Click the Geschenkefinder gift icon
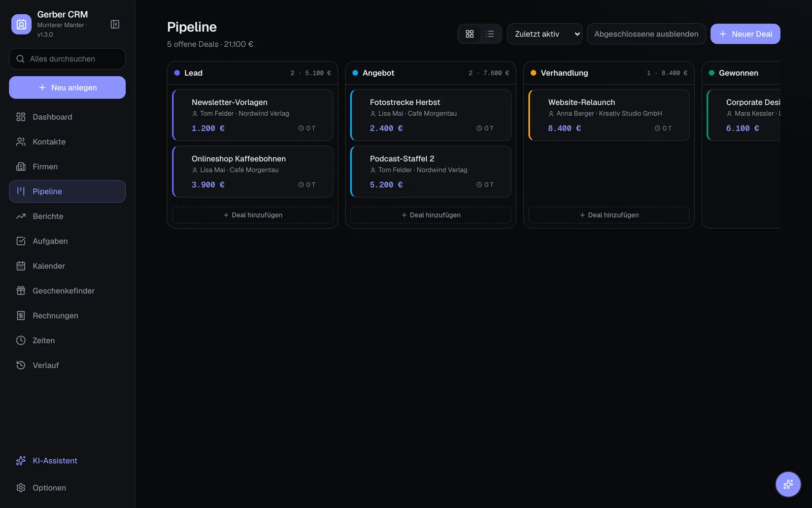Screen dimensions: 812x508 pyautogui.click(x=21, y=291)
